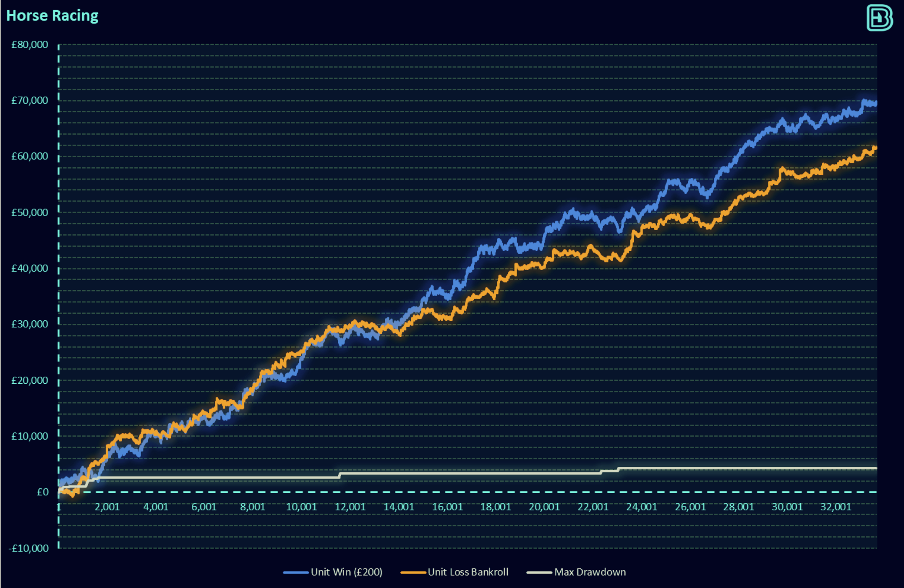
Task: Click the Unit Win (£200) legend entry
Action: (346, 572)
